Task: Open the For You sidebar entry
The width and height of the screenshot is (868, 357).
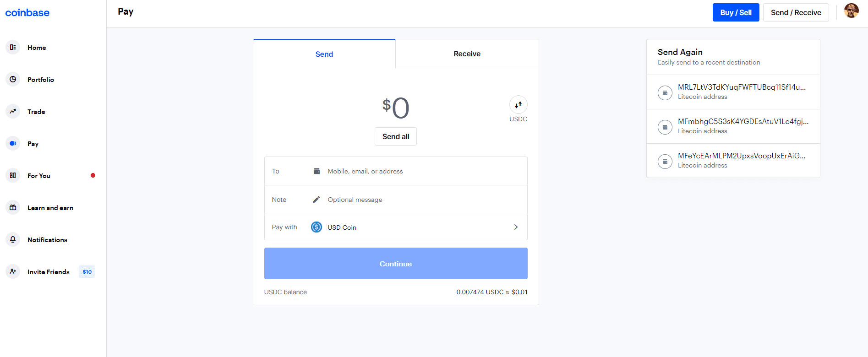Action: [x=39, y=176]
